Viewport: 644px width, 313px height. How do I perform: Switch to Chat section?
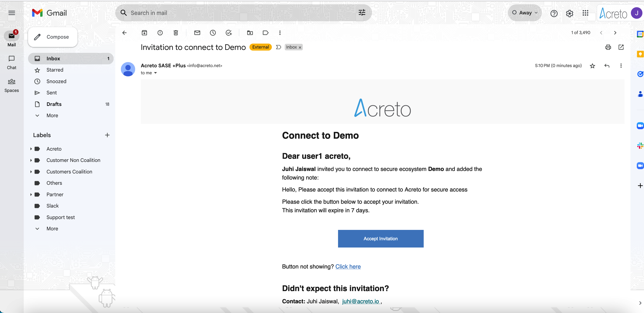(12, 62)
